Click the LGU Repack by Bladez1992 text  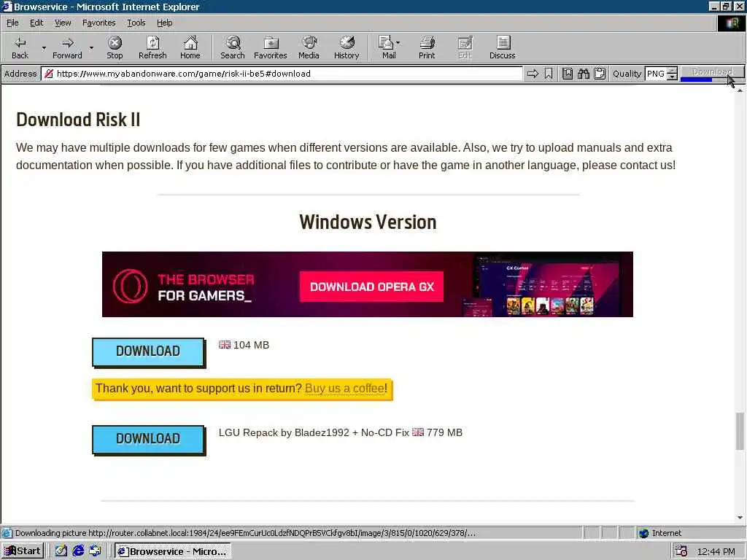tap(284, 432)
